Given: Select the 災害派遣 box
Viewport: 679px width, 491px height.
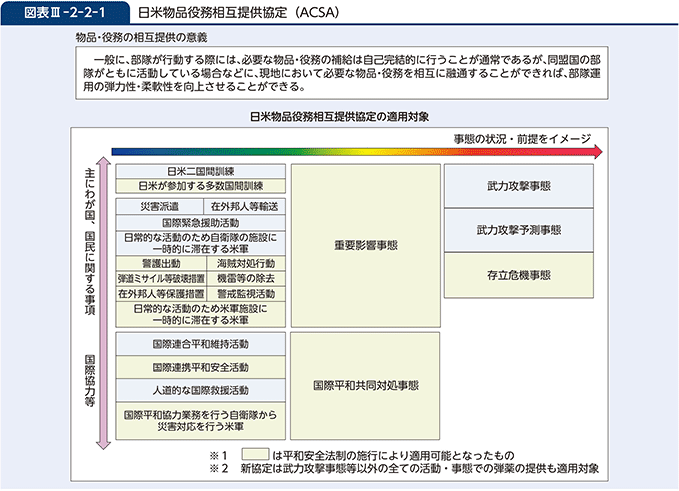Looking at the screenshot, I should [160, 207].
